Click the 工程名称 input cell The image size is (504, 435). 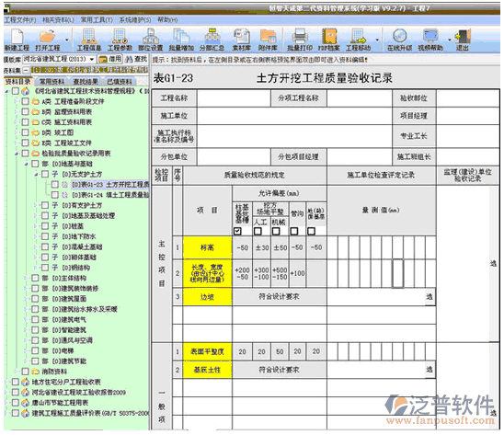point(234,98)
